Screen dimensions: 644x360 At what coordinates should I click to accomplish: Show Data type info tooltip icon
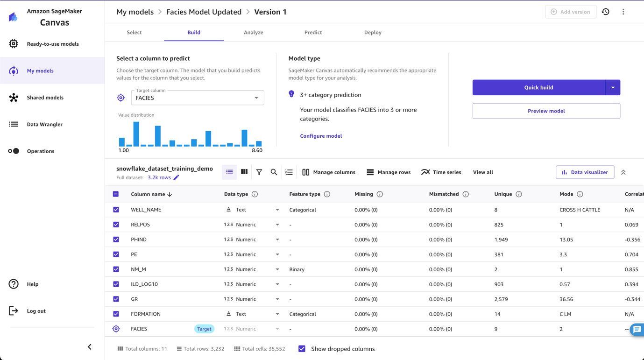pyautogui.click(x=255, y=194)
